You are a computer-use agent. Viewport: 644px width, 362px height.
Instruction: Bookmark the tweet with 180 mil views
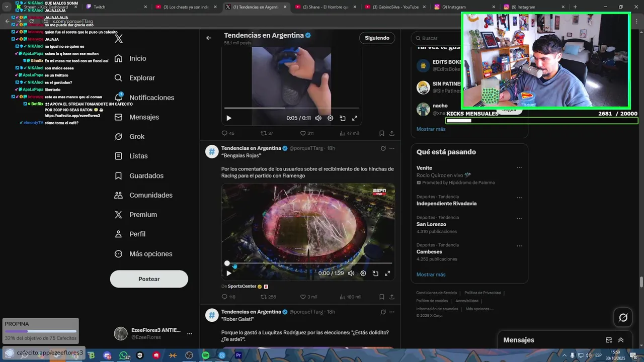pyautogui.click(x=382, y=297)
